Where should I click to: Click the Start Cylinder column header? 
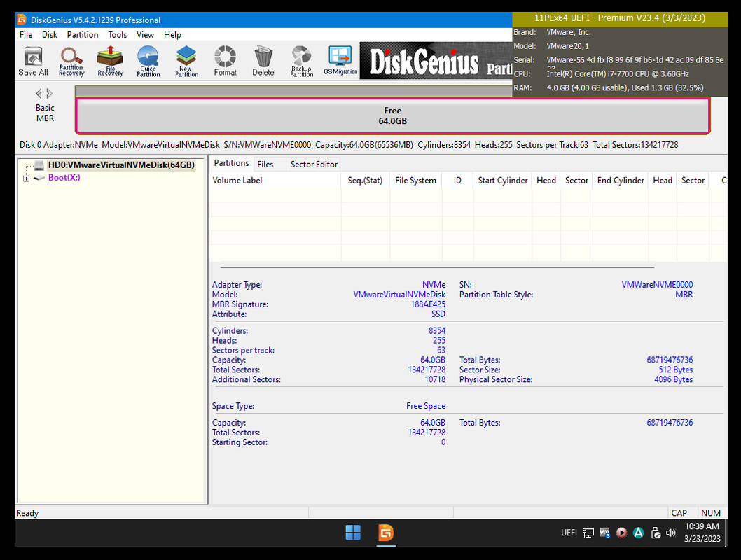[502, 180]
